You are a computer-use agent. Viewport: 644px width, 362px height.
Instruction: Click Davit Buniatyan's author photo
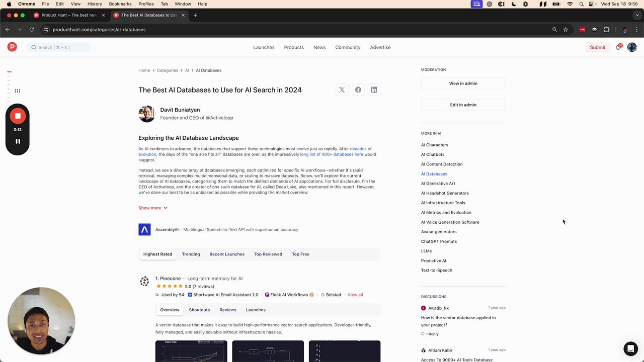[147, 114]
